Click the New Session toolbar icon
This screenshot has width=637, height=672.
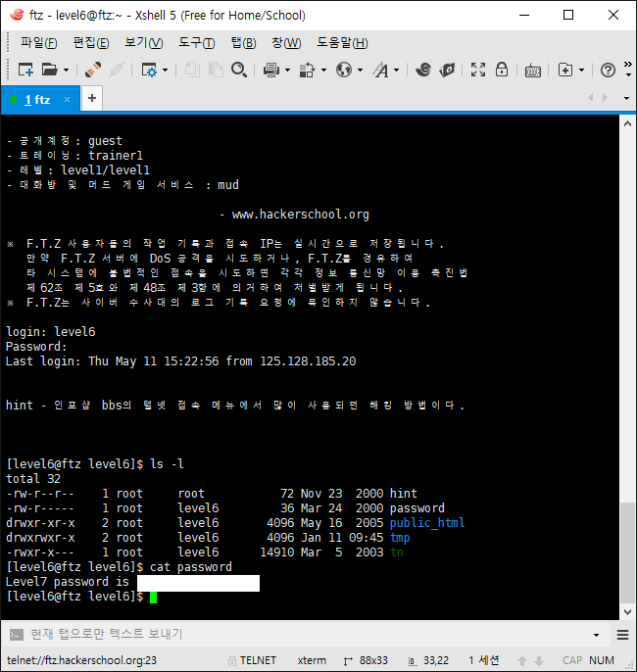coord(25,70)
